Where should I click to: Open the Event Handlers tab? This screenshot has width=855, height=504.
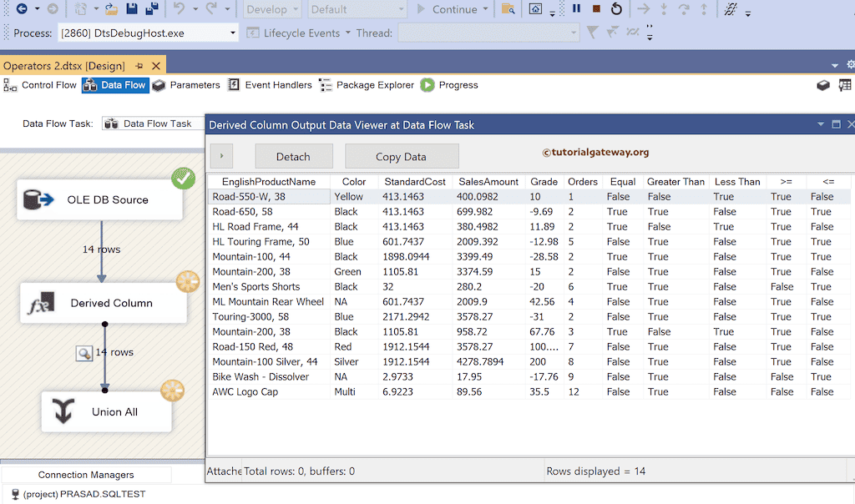(x=277, y=84)
